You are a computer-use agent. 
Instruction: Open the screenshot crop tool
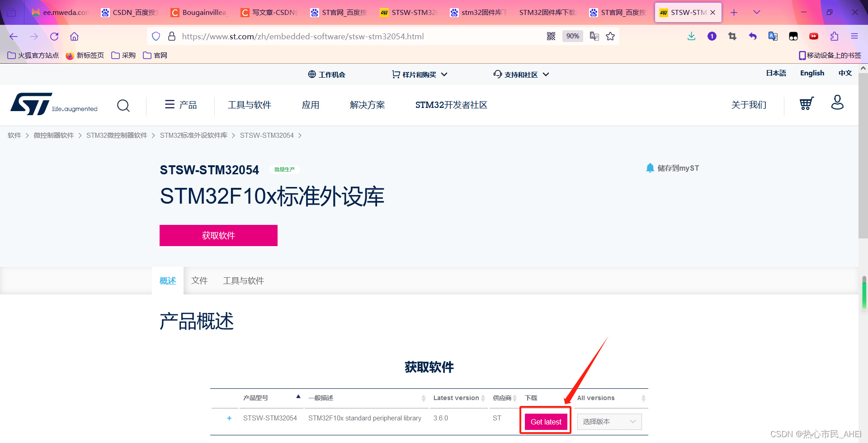(x=732, y=37)
